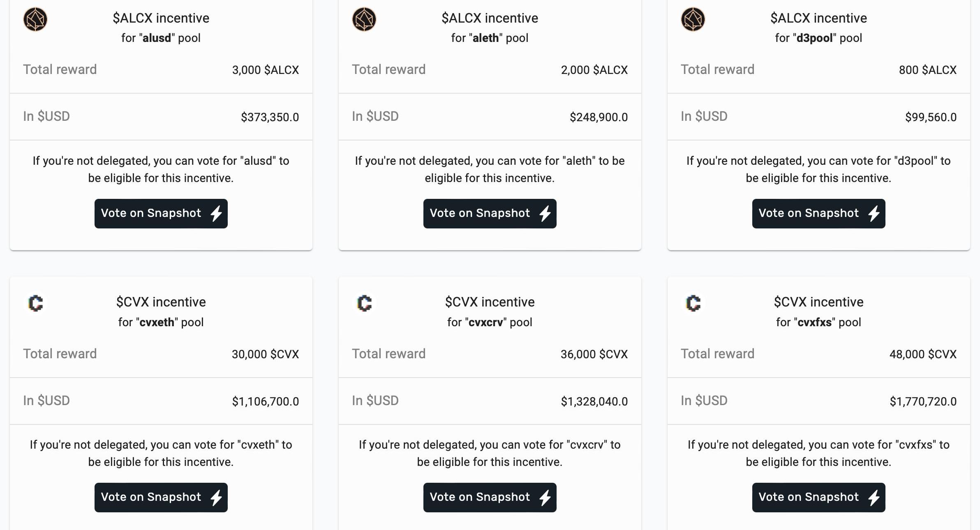Click the CVX logo on the cvxcrv card

[364, 303]
